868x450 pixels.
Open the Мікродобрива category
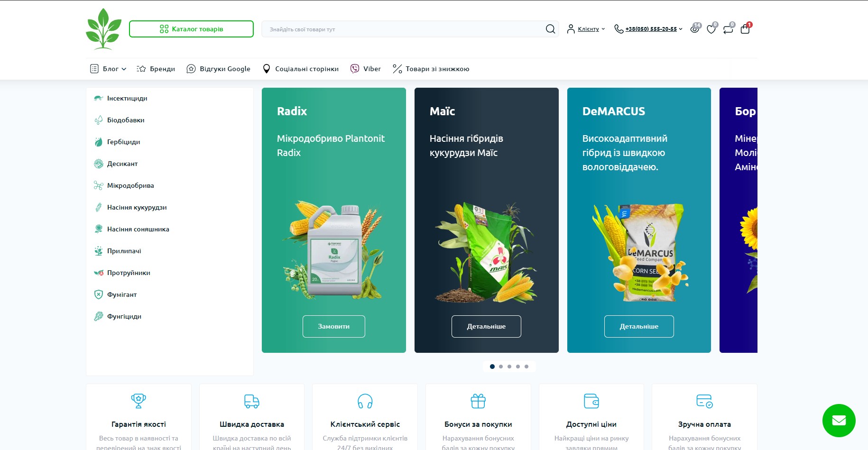[130, 185]
